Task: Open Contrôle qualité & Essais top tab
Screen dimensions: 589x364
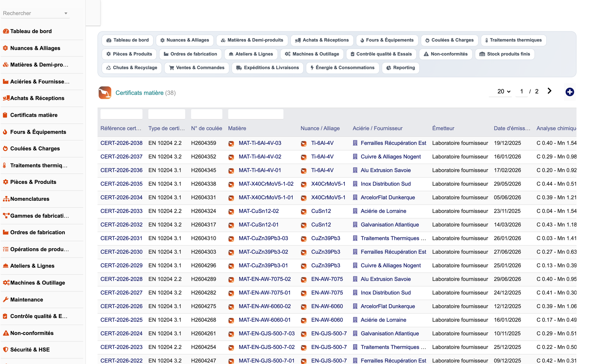Action: [x=381, y=54]
